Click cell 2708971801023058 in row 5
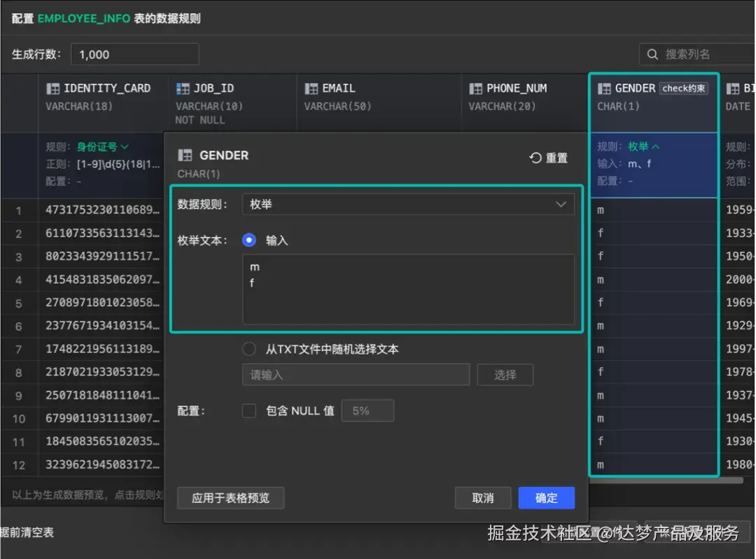The image size is (756, 559). 102,303
